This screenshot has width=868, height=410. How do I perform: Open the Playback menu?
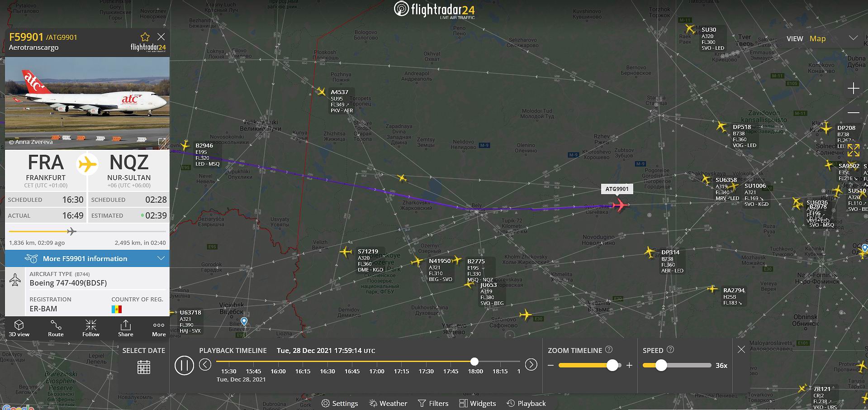click(x=526, y=403)
